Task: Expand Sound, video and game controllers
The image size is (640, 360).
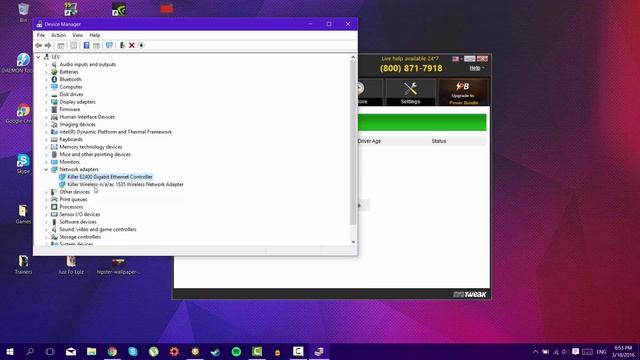Action: [46, 229]
